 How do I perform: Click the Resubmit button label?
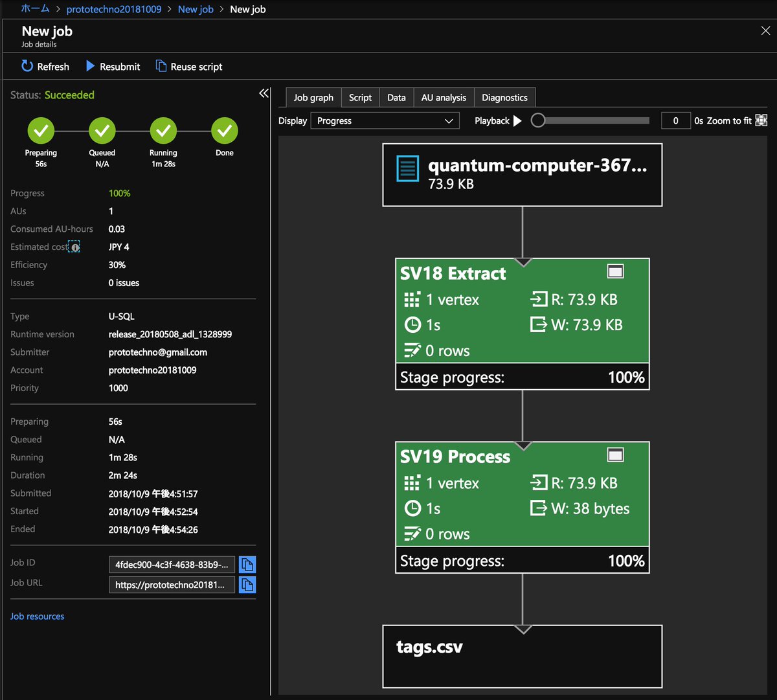point(120,67)
